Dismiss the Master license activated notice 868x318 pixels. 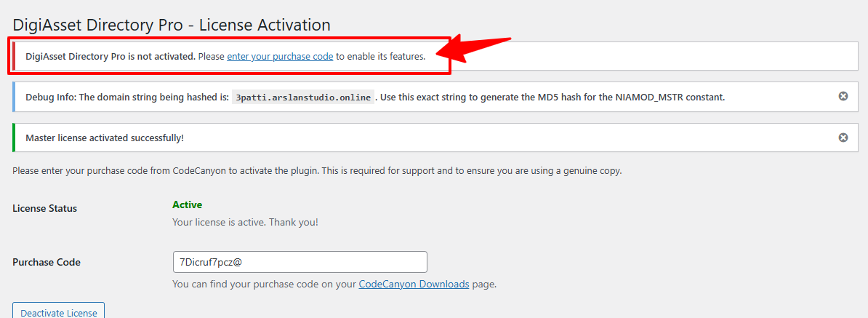843,137
